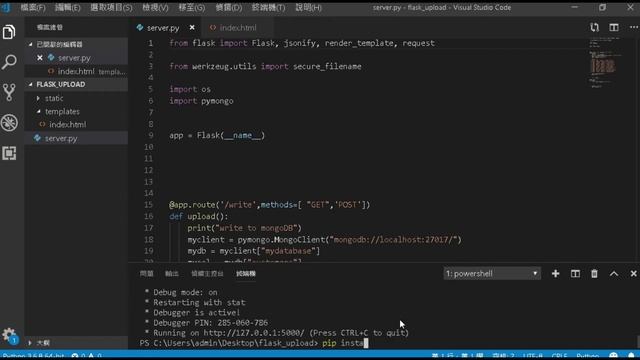The width and height of the screenshot is (640, 360).
Task: Open the Explorer view in activity bar
Action: click(9, 32)
